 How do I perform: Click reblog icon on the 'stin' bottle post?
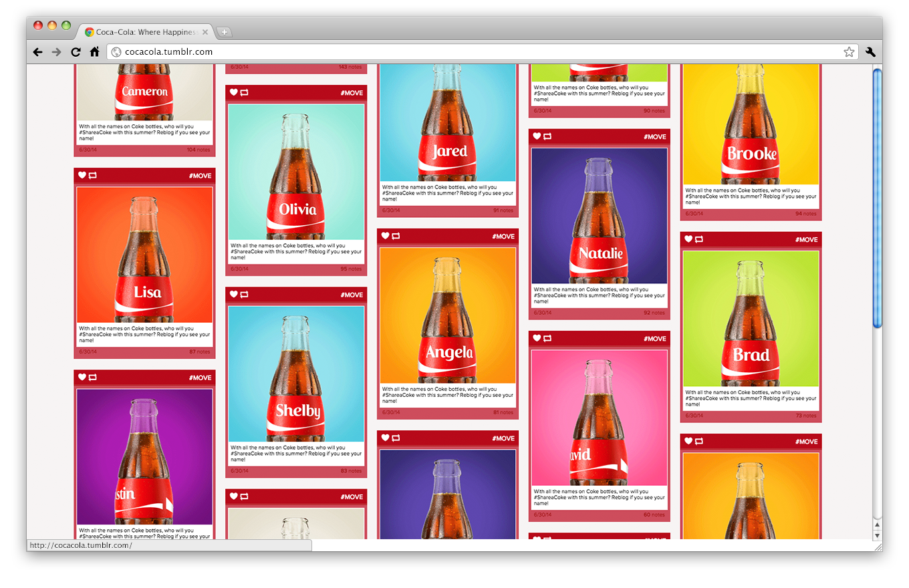click(92, 378)
